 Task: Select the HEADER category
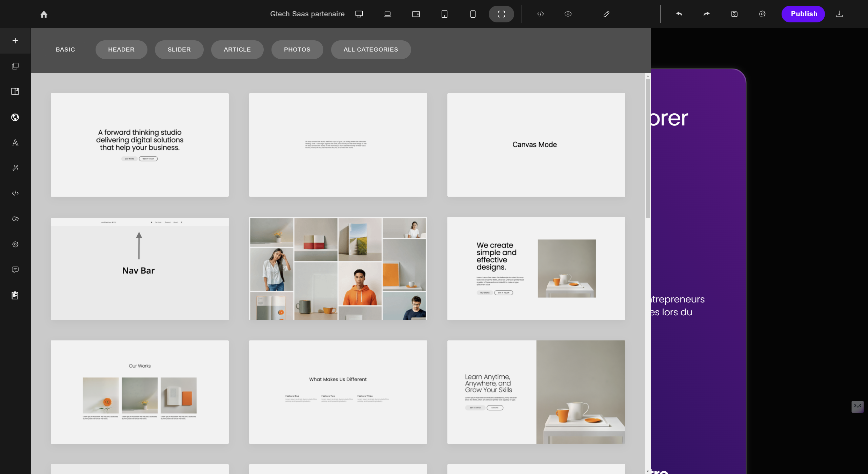click(x=121, y=50)
